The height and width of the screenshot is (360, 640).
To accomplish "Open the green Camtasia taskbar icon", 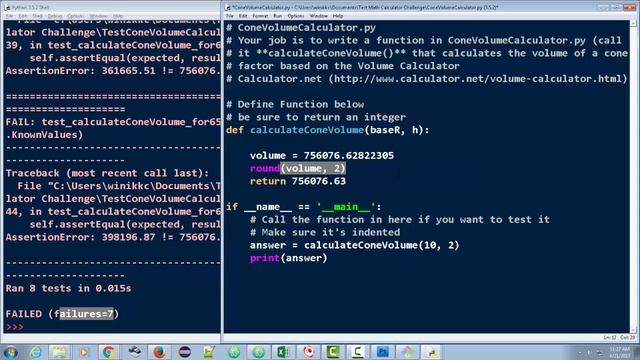I will [x=333, y=352].
